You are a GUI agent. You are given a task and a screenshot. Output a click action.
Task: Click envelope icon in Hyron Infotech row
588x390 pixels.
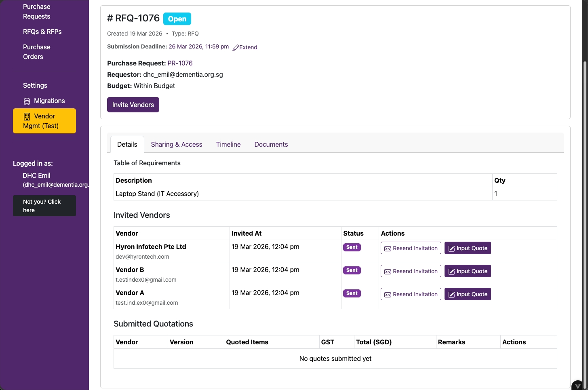pyautogui.click(x=388, y=249)
